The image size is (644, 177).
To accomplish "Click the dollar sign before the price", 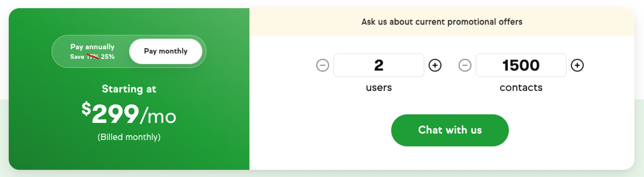I will point(86,109).
